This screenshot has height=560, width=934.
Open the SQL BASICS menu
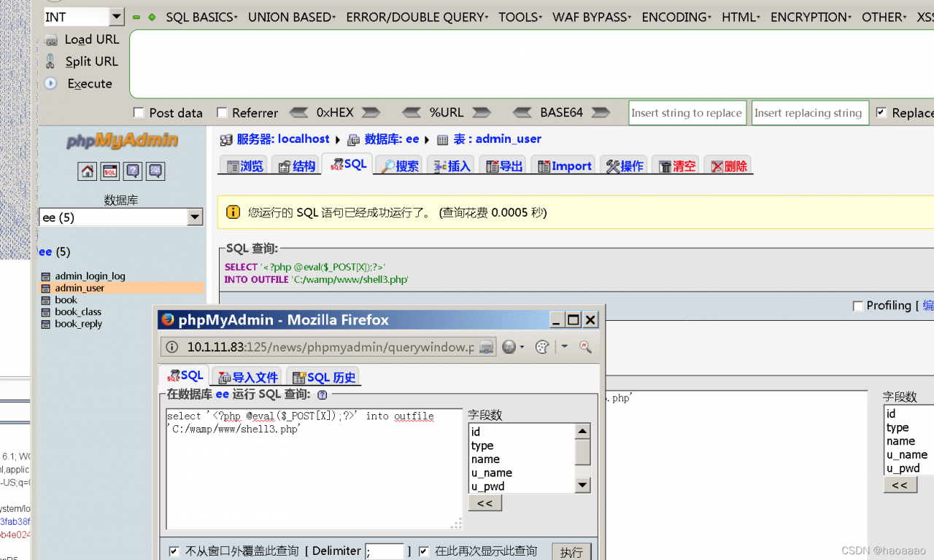pos(202,17)
